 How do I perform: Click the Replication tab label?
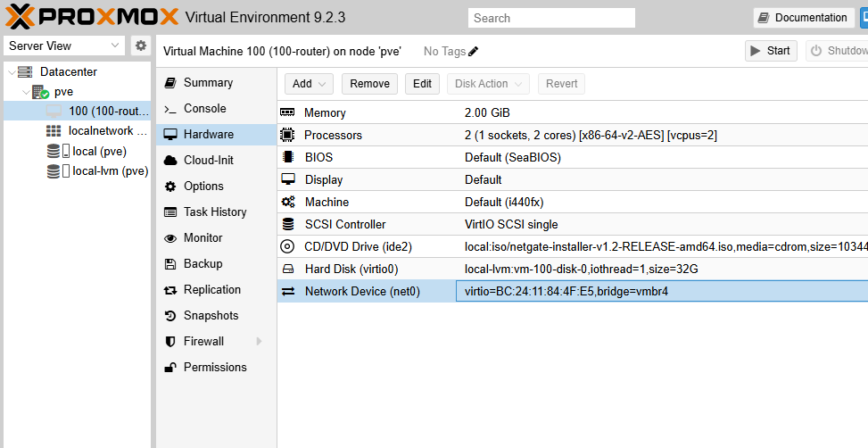tap(212, 290)
